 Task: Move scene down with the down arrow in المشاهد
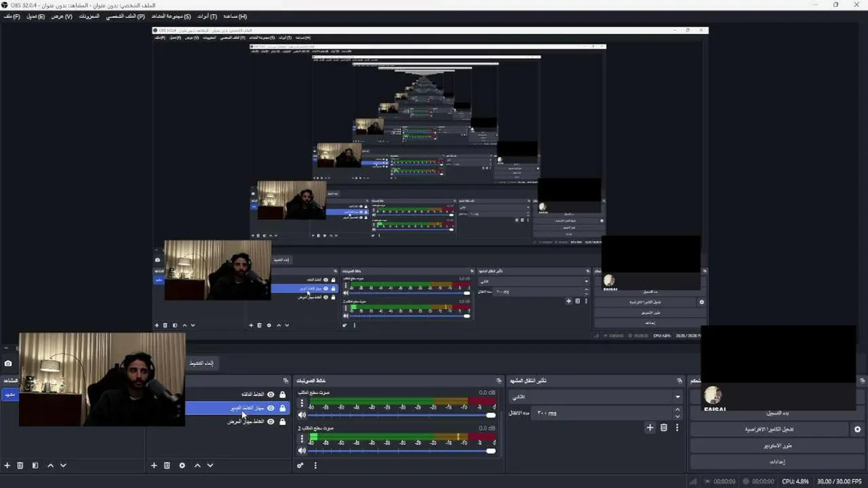[63, 466]
